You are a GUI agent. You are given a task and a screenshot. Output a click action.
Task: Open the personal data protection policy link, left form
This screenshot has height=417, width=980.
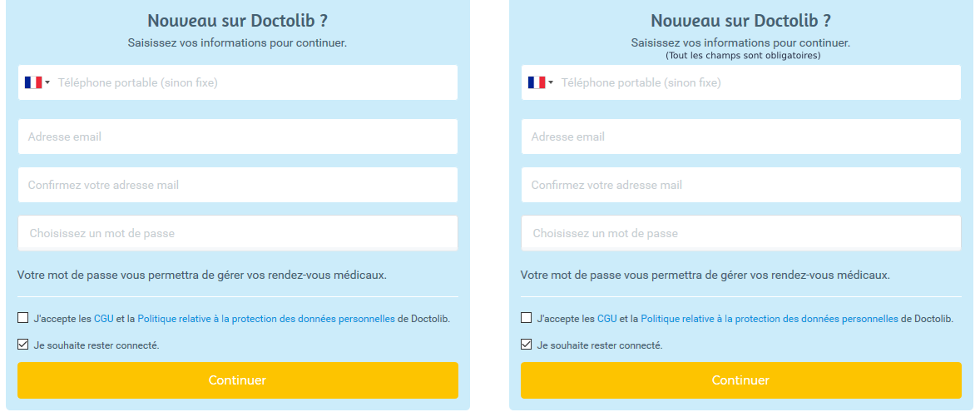click(x=266, y=319)
